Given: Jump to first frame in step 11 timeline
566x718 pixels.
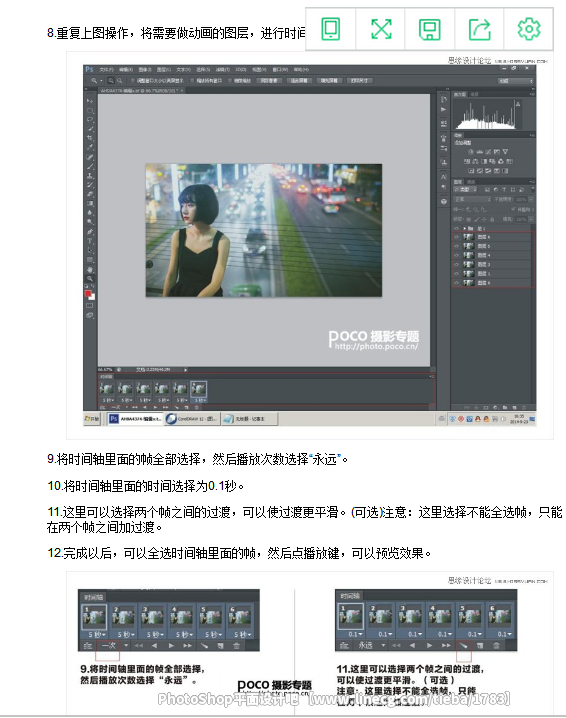Looking at the screenshot, I should 396,645.
